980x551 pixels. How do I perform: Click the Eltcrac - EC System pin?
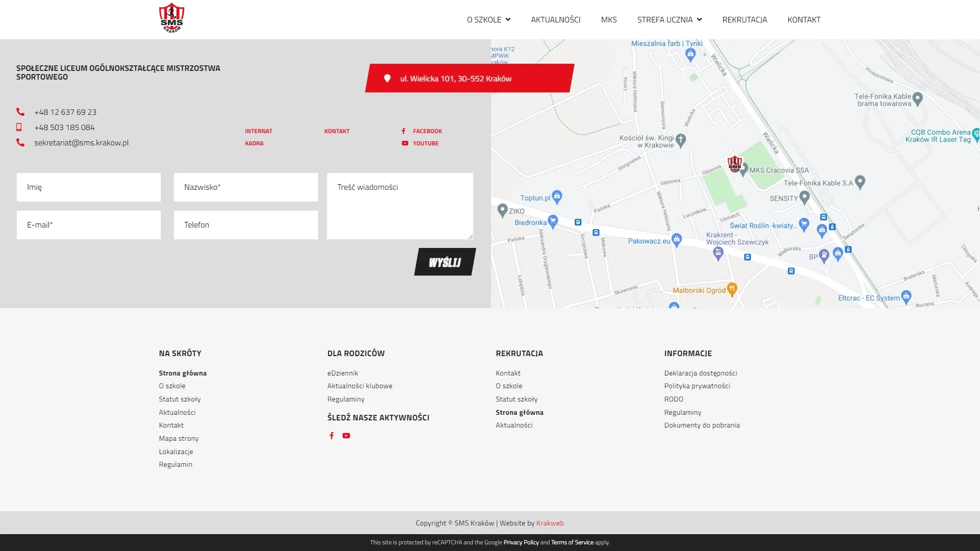pos(906,296)
